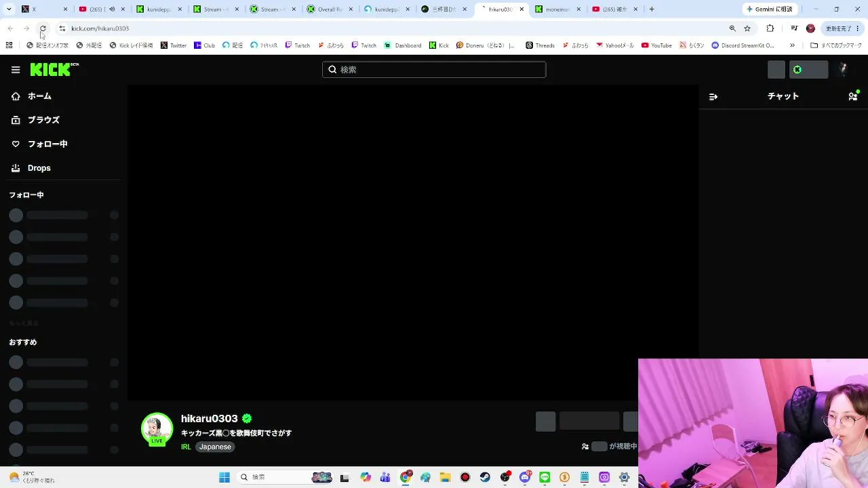
Task: Open the extensions puzzle icon
Action: pos(770,28)
